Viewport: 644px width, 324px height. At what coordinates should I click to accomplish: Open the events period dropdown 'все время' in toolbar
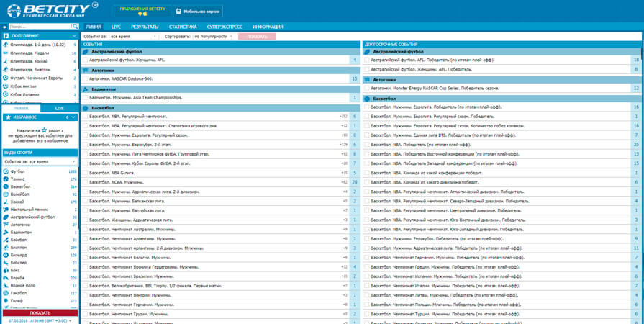[133, 36]
